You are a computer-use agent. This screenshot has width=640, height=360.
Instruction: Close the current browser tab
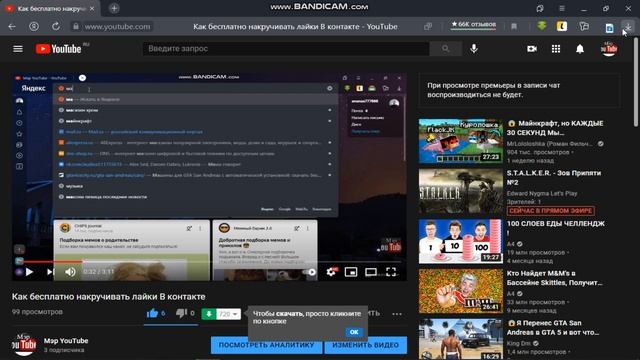[92, 8]
